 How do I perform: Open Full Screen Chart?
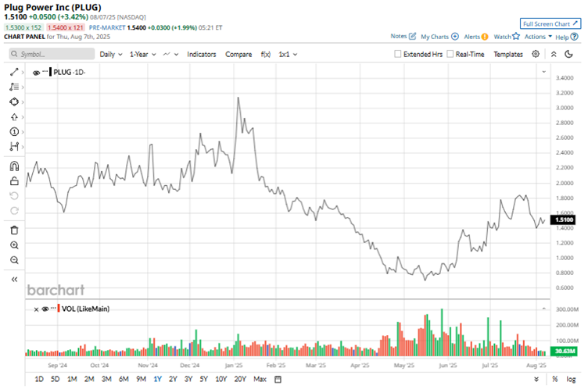coord(550,23)
